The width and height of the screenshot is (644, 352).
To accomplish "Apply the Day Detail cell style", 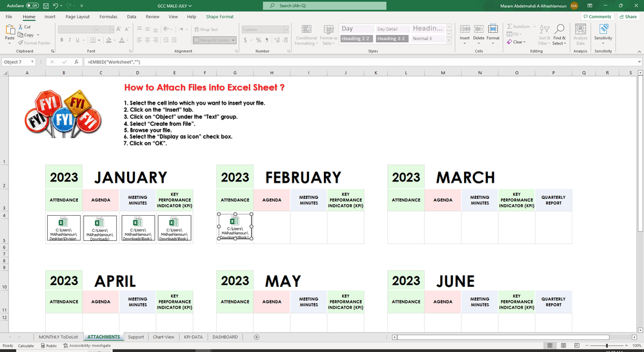I will [x=392, y=29].
